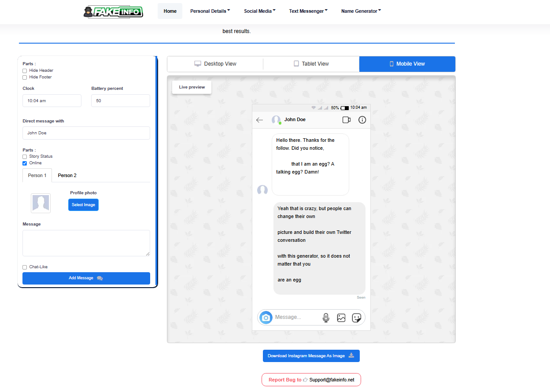Viewport: 550px width, 392px height.
Task: Tap the back arrow in chat preview
Action: [x=259, y=120]
